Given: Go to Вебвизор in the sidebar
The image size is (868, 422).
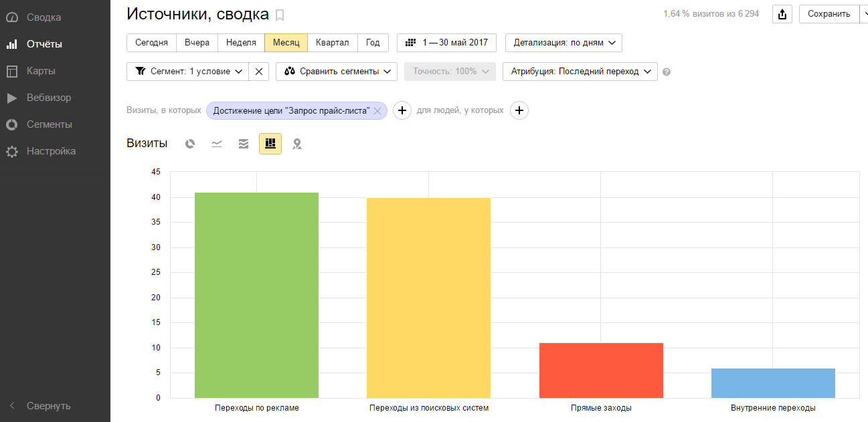Looking at the screenshot, I should pyautogui.click(x=48, y=98).
